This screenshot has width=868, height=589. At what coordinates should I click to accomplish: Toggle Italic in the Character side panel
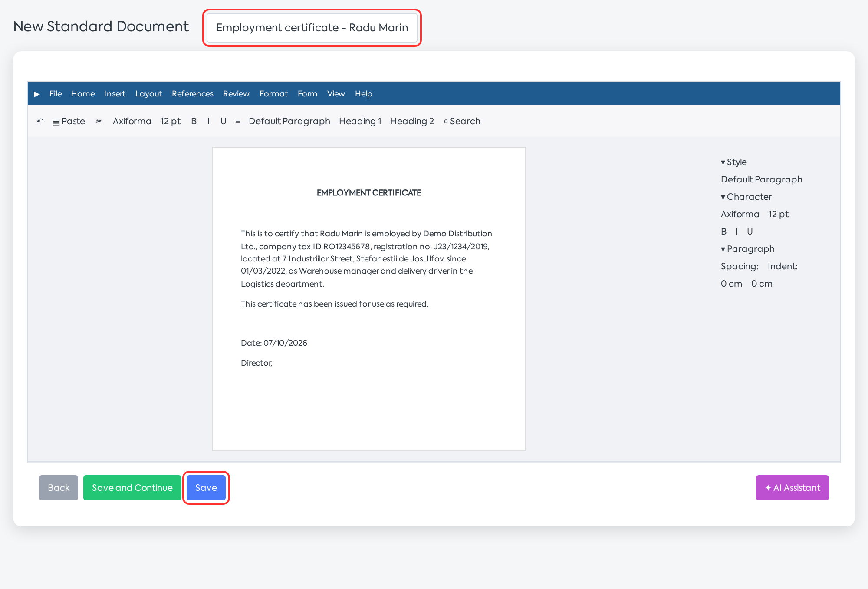pos(736,232)
